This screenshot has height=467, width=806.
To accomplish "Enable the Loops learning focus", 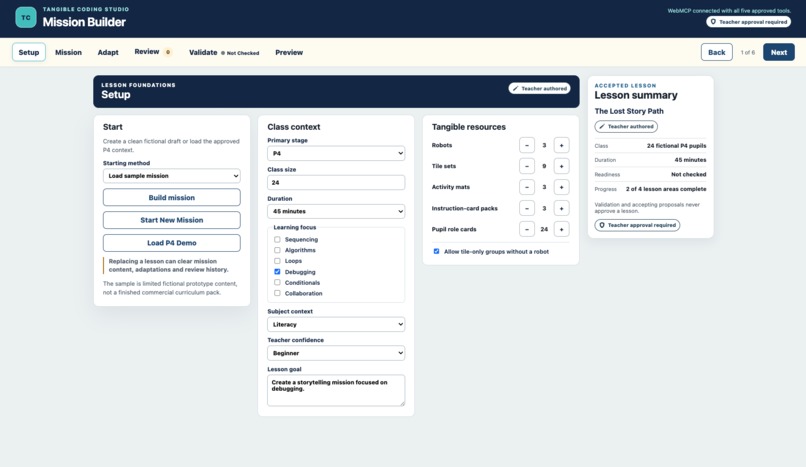I will (x=277, y=261).
